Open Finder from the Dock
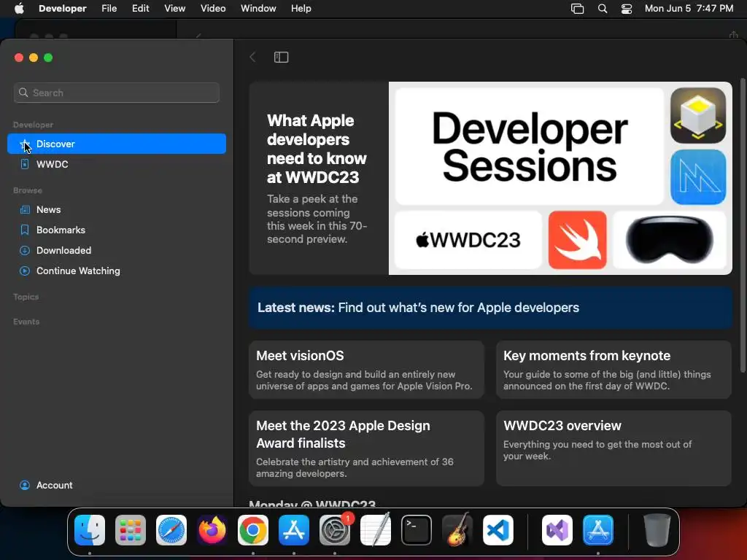747x560 pixels. (x=90, y=530)
